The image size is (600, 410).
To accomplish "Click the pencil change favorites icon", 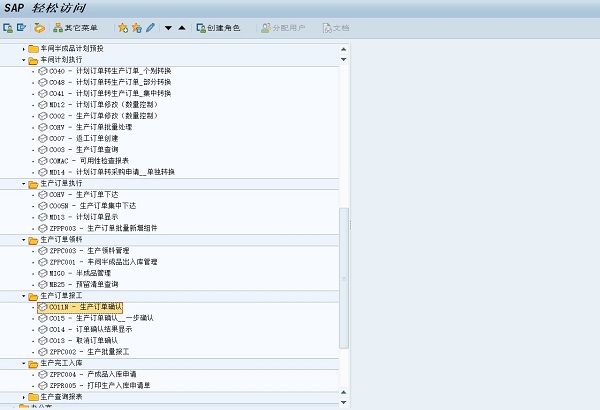I will click(x=150, y=28).
